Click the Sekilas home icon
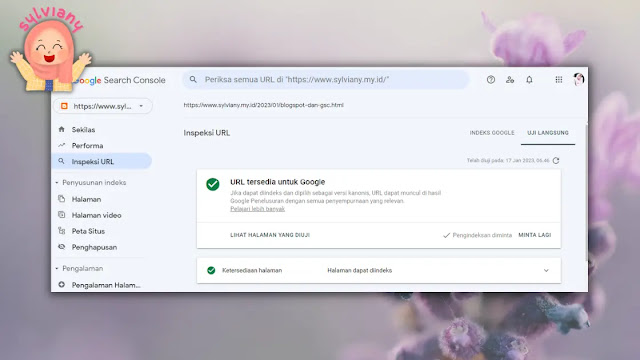The height and width of the screenshot is (360, 640). pyautogui.click(x=61, y=129)
